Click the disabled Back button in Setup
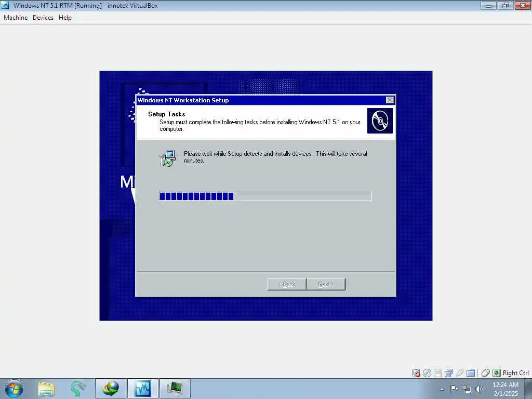Viewport: 532px width, 399px height. tap(287, 284)
